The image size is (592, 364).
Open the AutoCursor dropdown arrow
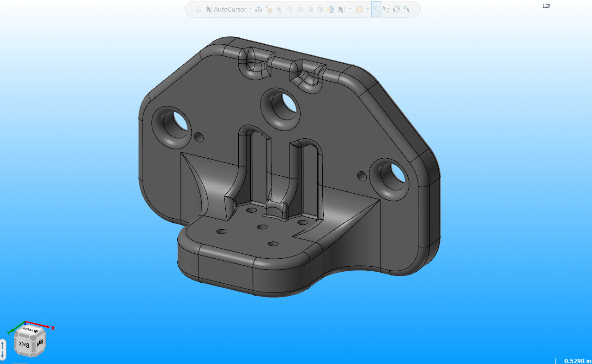click(x=250, y=9)
